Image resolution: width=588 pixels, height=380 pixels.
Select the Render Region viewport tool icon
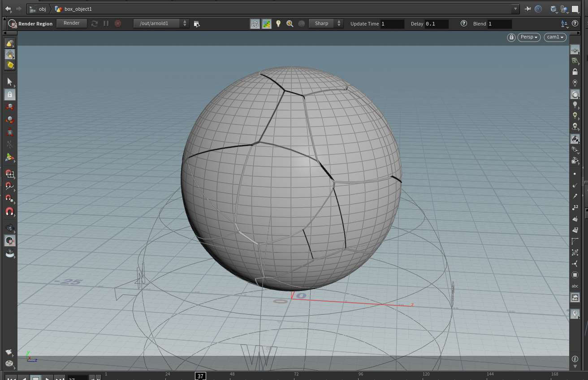(x=10, y=241)
